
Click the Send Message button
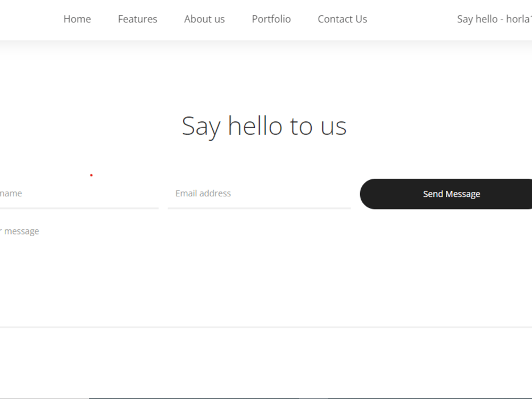(x=446, y=194)
